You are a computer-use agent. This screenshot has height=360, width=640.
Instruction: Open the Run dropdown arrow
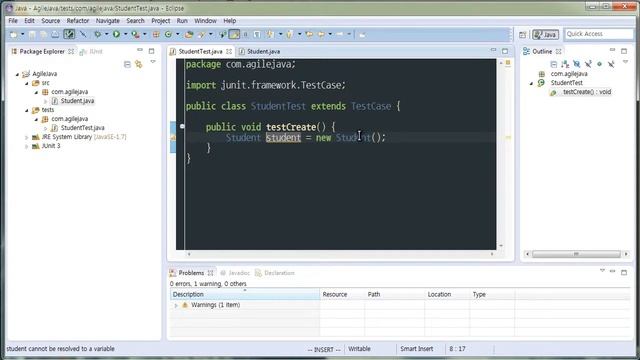click(x=125, y=34)
